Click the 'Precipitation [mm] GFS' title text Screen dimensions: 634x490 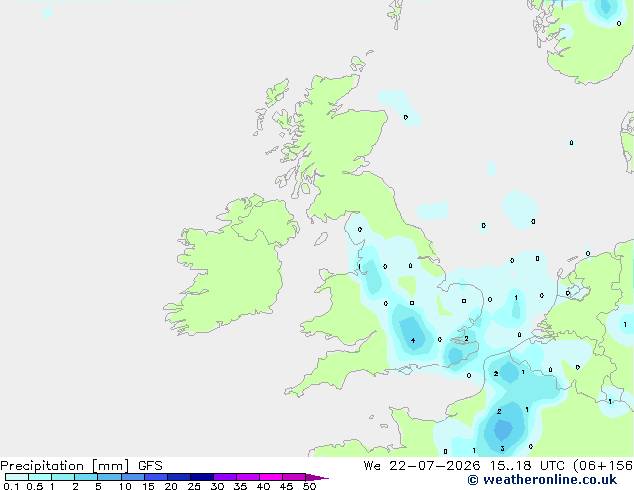[81, 466]
